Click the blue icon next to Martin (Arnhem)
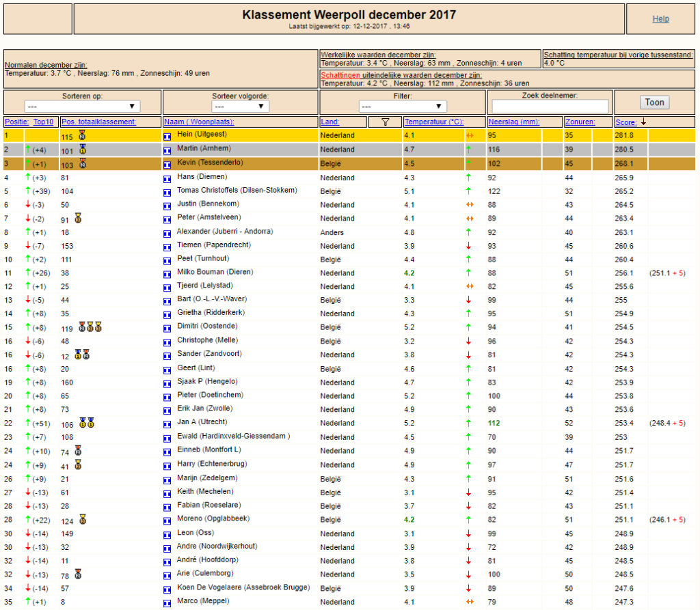Viewport: 700px width, 610px height. [167, 151]
